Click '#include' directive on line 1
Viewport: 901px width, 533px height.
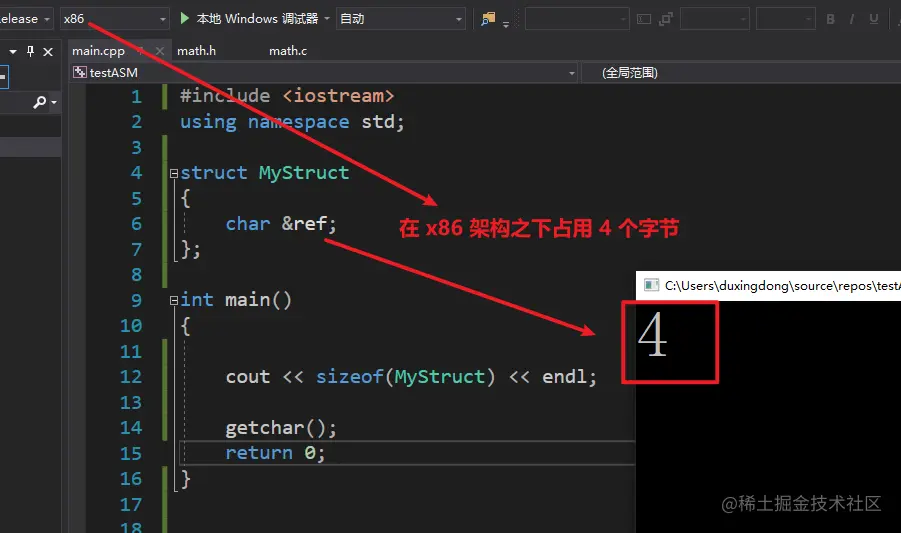point(225,96)
